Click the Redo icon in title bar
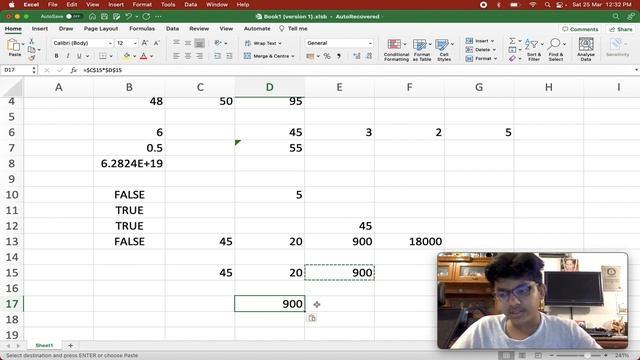Viewport: 640px width, 360px height. [146, 16]
